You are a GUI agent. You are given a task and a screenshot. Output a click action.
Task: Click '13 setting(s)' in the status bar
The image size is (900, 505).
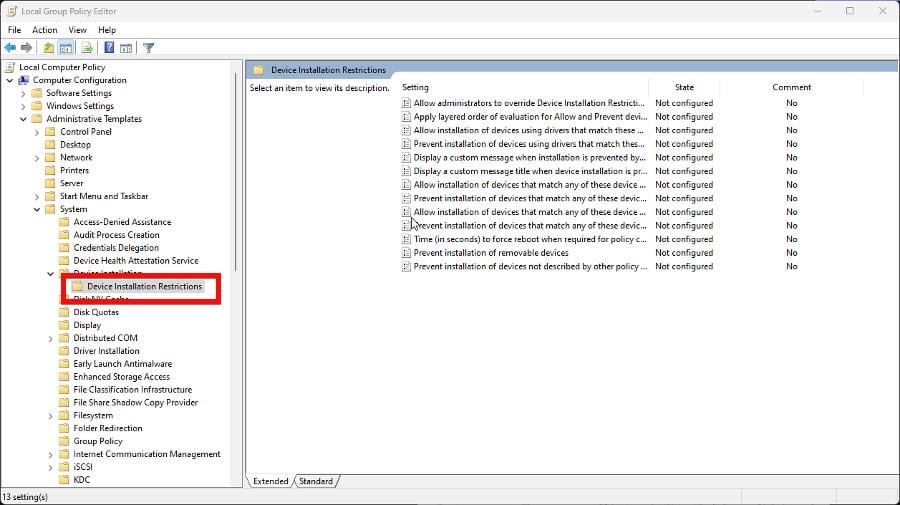point(25,497)
